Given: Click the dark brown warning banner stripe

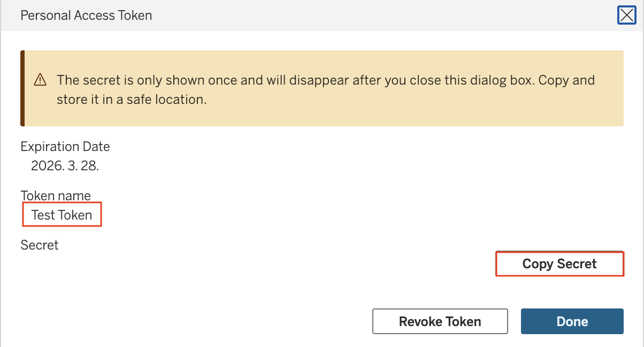Looking at the screenshot, I should pyautogui.click(x=22, y=88).
